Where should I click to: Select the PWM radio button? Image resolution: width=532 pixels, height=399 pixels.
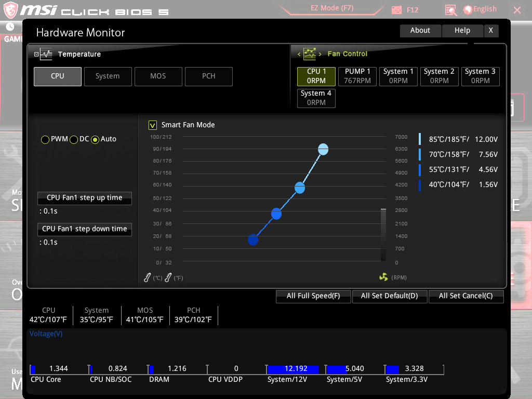pos(45,139)
